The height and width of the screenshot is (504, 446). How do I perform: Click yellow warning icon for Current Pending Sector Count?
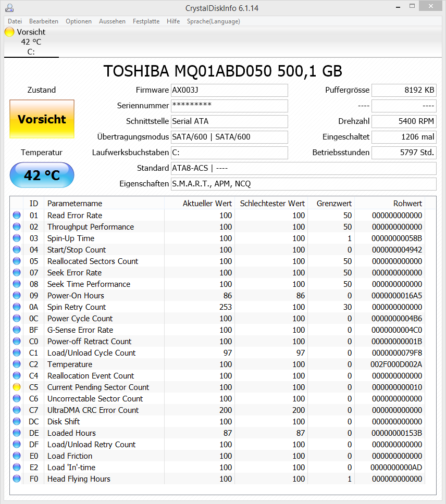(x=17, y=387)
